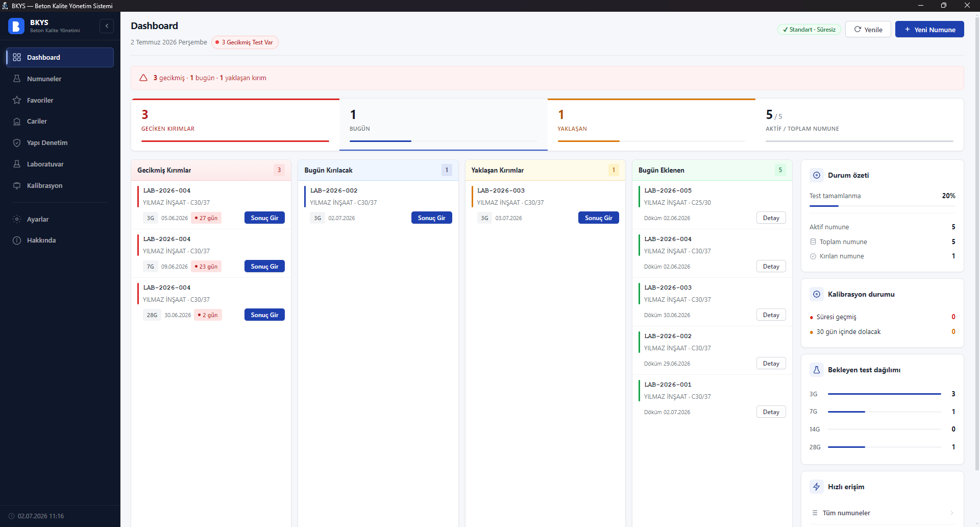This screenshot has height=527, width=980.
Task: Open Detay for LAB-2026-001
Action: coord(771,412)
